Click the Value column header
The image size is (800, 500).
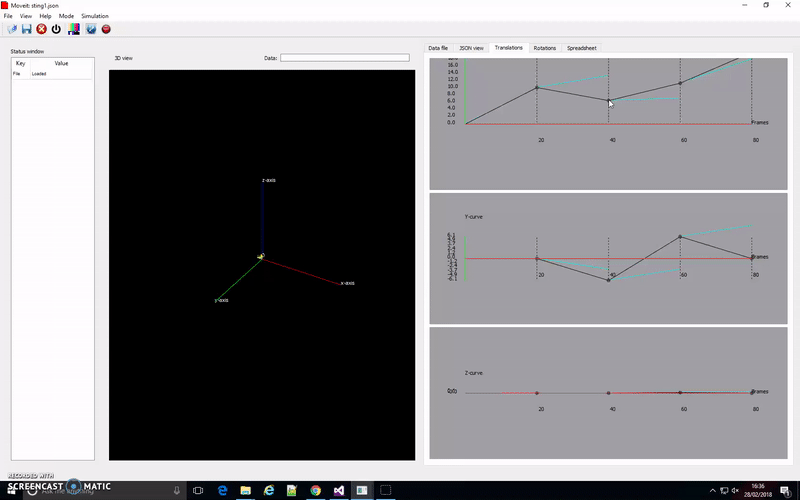point(61,63)
